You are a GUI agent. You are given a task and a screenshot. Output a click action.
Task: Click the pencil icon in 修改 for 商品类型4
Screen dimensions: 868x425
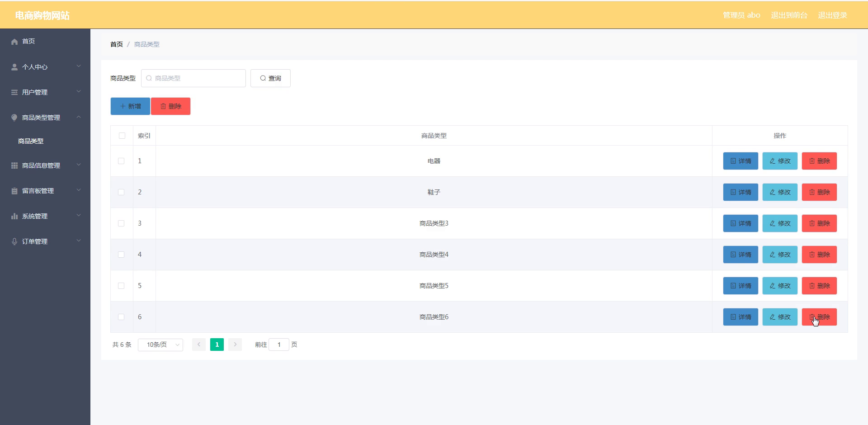[773, 255]
